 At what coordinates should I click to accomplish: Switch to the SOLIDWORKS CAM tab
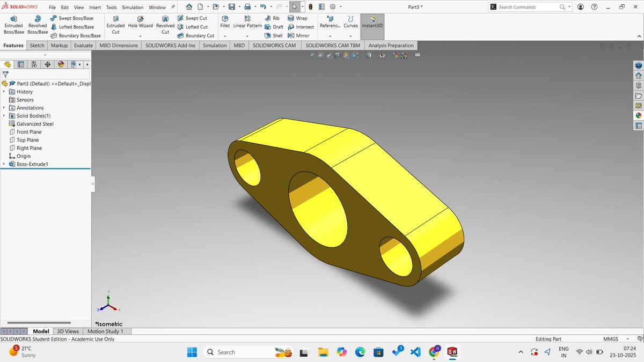click(x=275, y=46)
